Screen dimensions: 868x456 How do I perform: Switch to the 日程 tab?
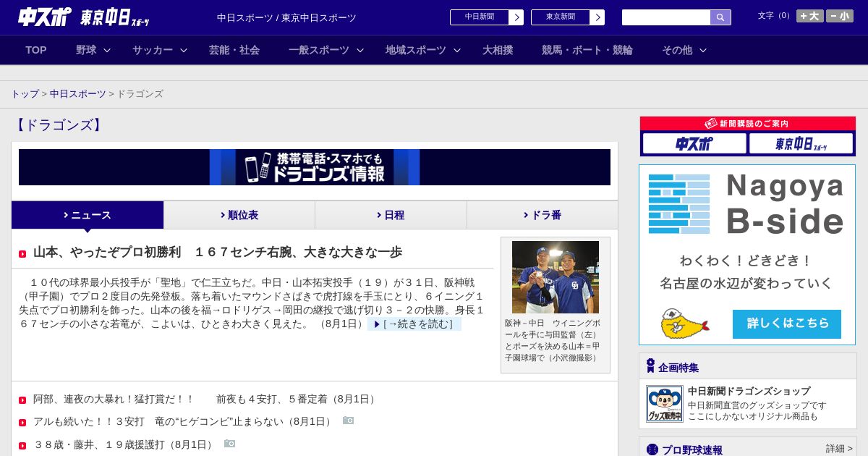click(391, 215)
